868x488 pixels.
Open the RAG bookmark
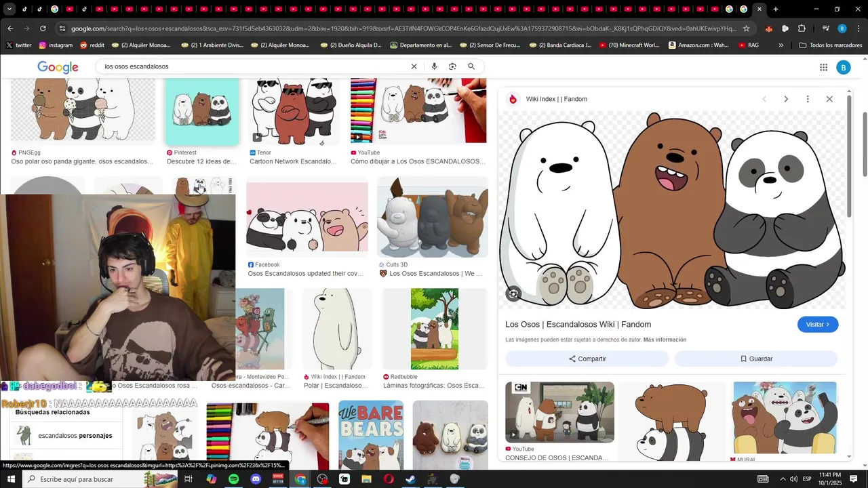(x=749, y=45)
